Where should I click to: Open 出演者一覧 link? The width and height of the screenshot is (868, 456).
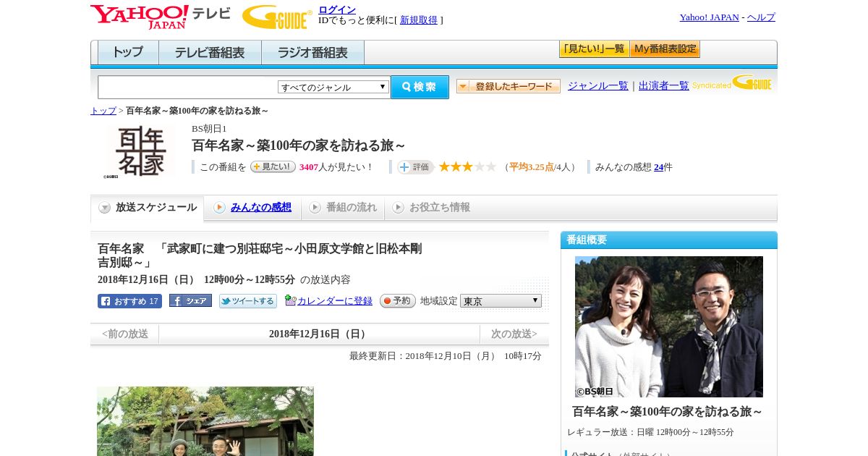(664, 86)
